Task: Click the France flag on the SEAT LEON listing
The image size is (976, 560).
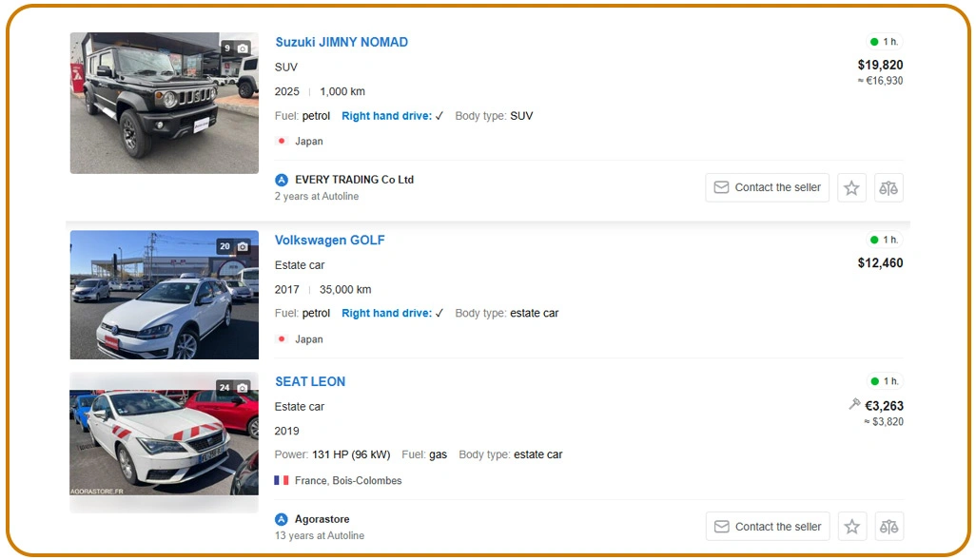Action: (x=280, y=480)
